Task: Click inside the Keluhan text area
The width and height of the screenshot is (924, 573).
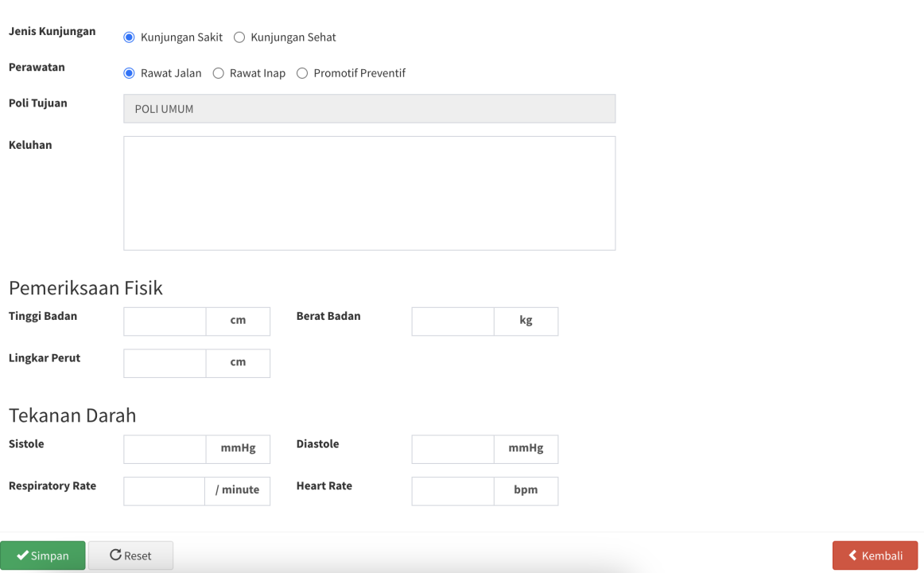Action: click(369, 193)
